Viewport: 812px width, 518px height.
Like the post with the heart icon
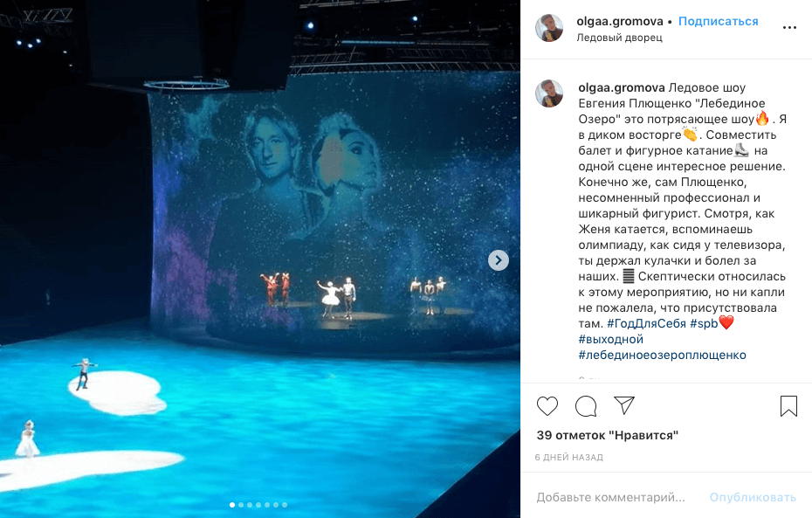(x=547, y=406)
